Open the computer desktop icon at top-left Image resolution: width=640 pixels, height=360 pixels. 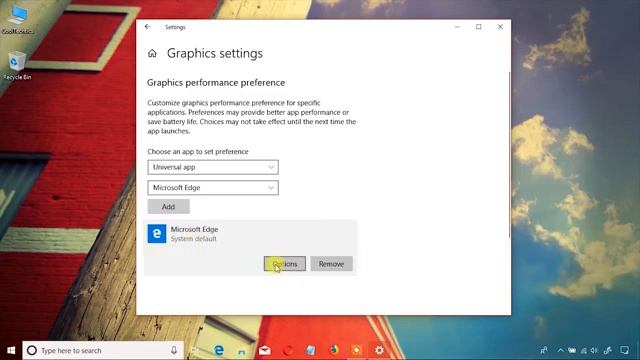(x=17, y=19)
